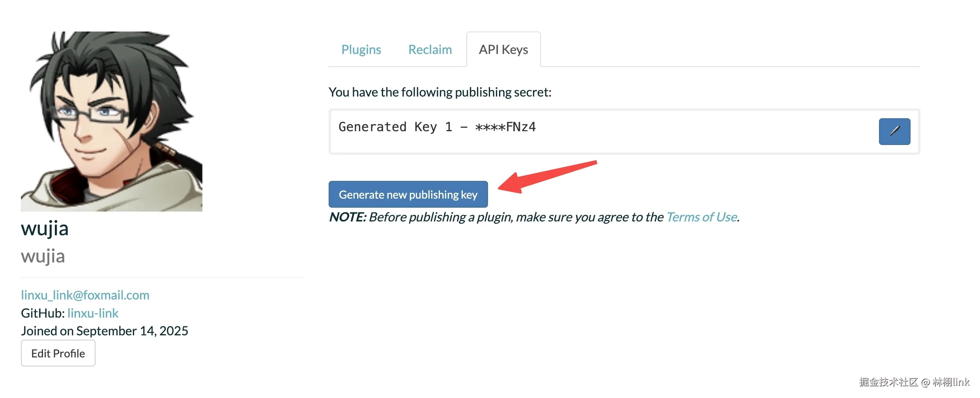
Task: Click the red arrow annotation
Action: pyautogui.click(x=548, y=177)
